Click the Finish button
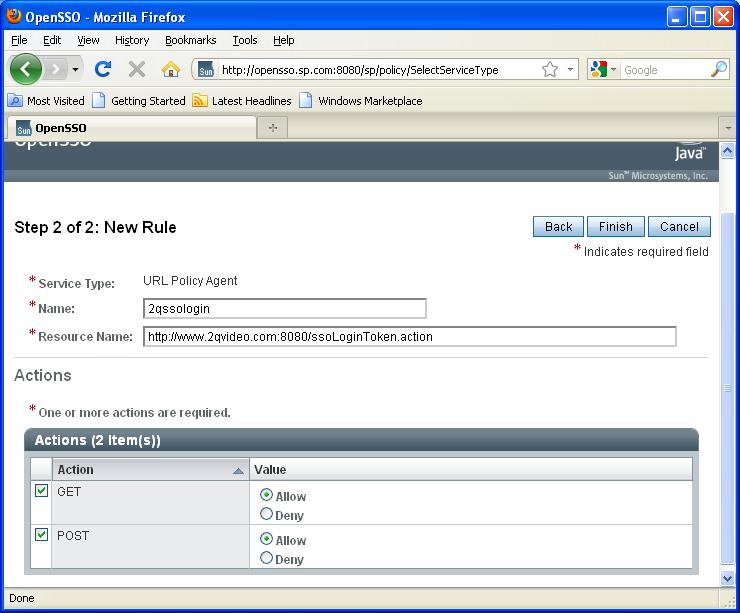The width and height of the screenshot is (740, 613). pos(616,227)
